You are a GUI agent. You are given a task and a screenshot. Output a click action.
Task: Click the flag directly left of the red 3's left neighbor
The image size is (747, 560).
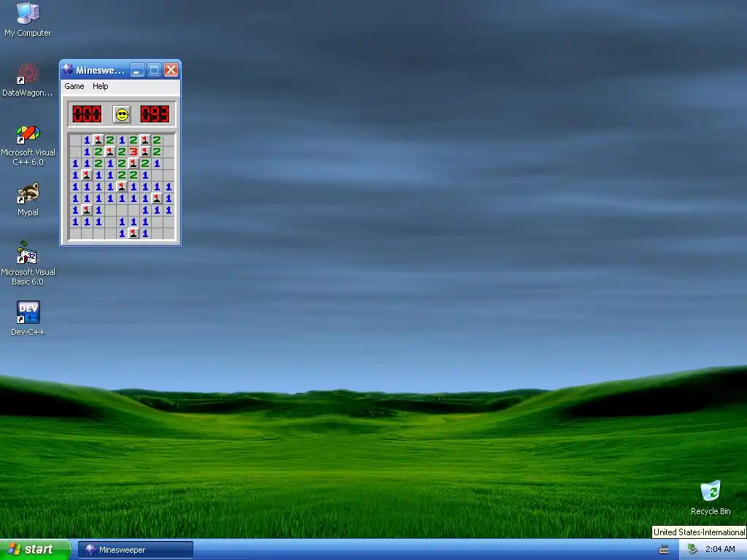pyautogui.click(x=110, y=152)
